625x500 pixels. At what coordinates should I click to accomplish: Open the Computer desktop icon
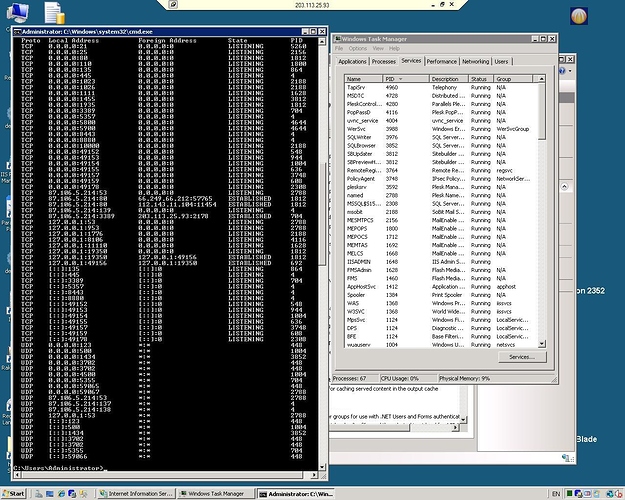click(x=17, y=13)
